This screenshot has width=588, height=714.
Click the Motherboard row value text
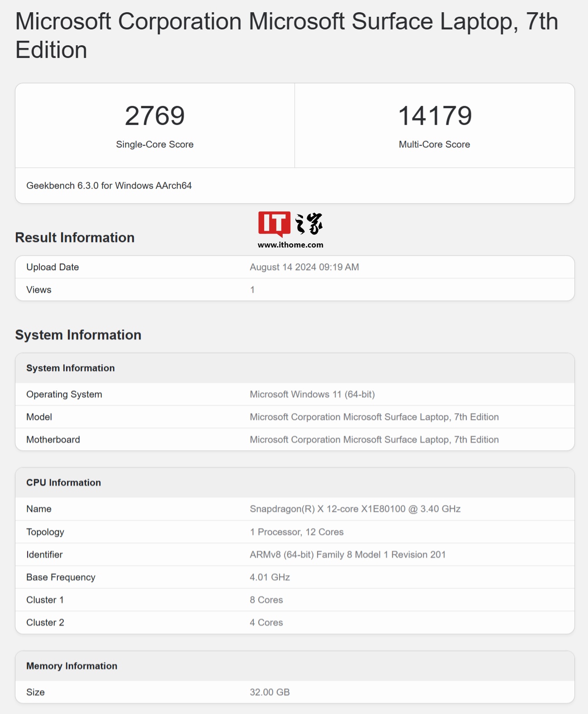point(374,439)
